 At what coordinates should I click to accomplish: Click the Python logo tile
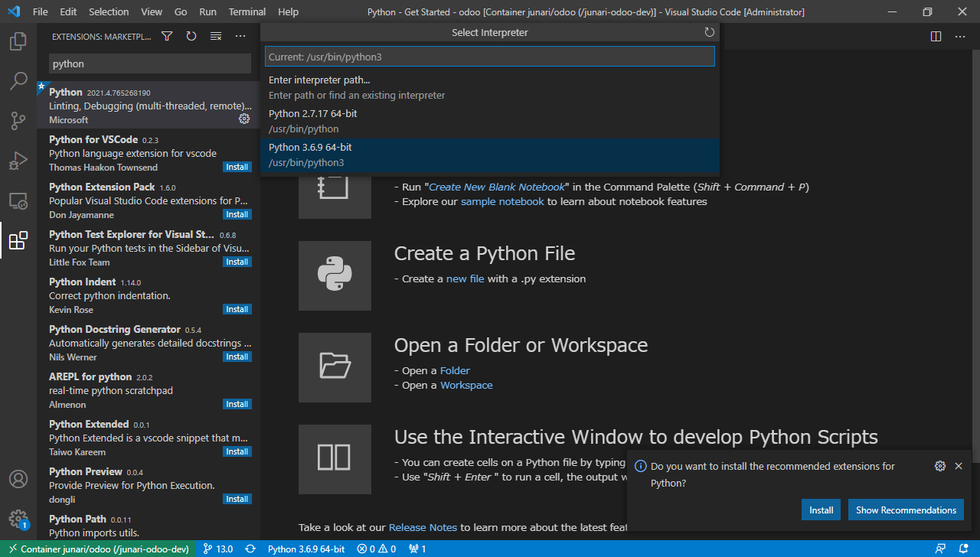335,275
